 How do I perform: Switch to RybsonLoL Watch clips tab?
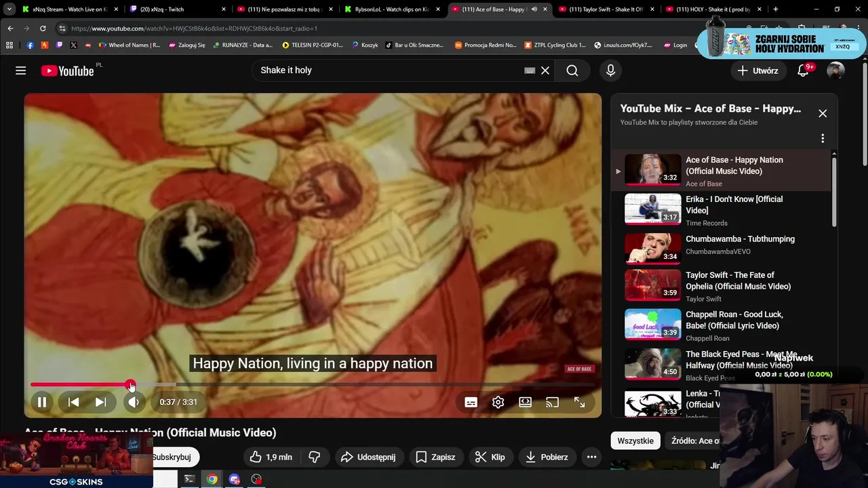(x=392, y=9)
